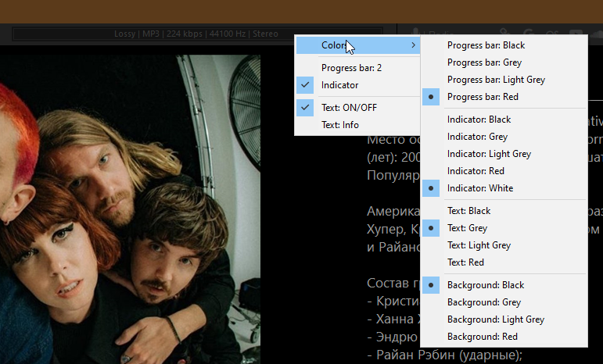Pick 'Text: Light Grey' color option

click(479, 245)
